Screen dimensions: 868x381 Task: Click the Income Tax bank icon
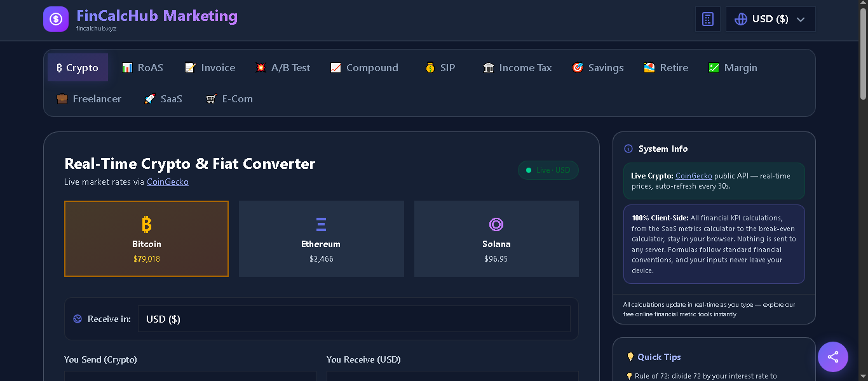[489, 67]
